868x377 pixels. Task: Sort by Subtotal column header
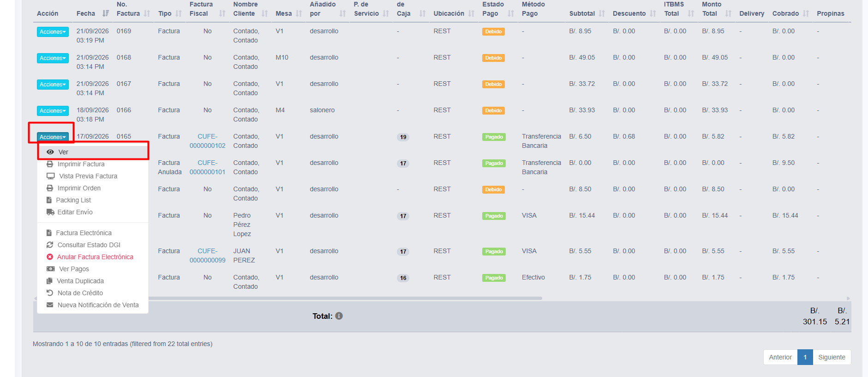[x=587, y=13]
